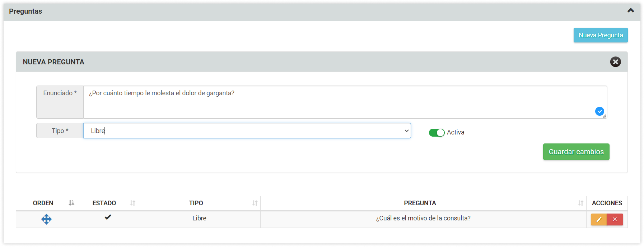Viewport: 644px width, 247px height.
Task: Sort by TIPO column icon
Action: (255, 203)
